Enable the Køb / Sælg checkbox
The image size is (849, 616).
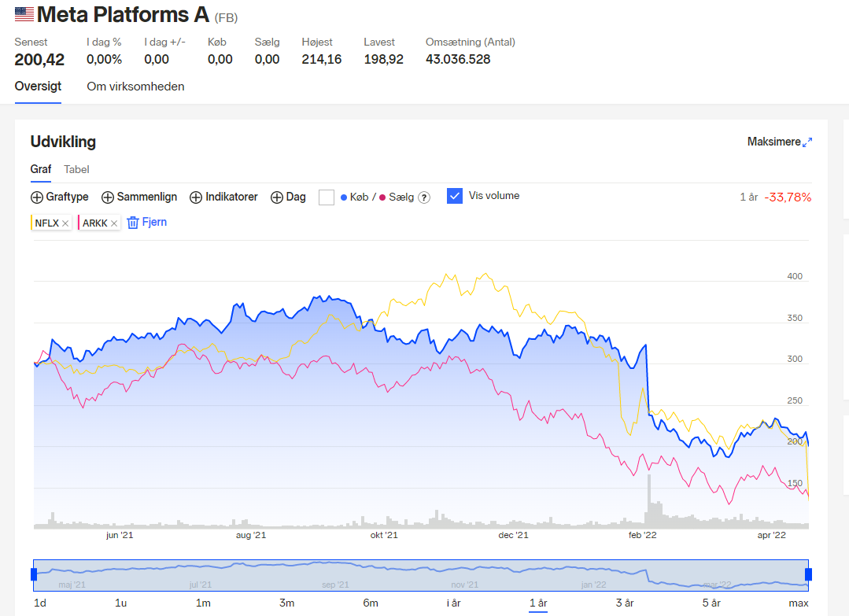(327, 197)
